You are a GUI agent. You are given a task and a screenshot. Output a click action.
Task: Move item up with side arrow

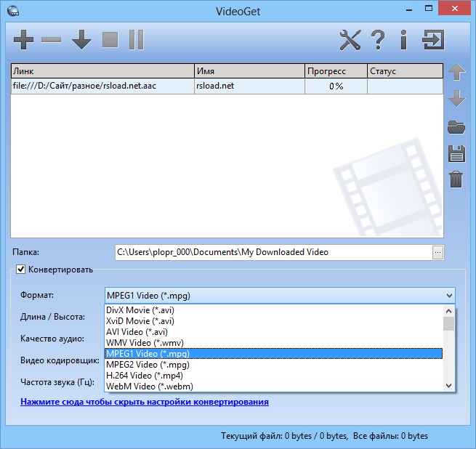456,71
